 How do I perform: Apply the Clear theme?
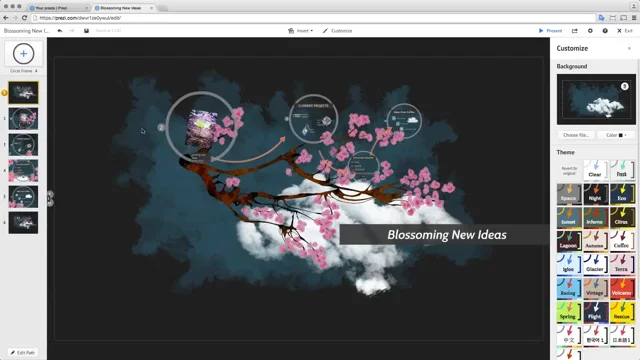[596, 171]
